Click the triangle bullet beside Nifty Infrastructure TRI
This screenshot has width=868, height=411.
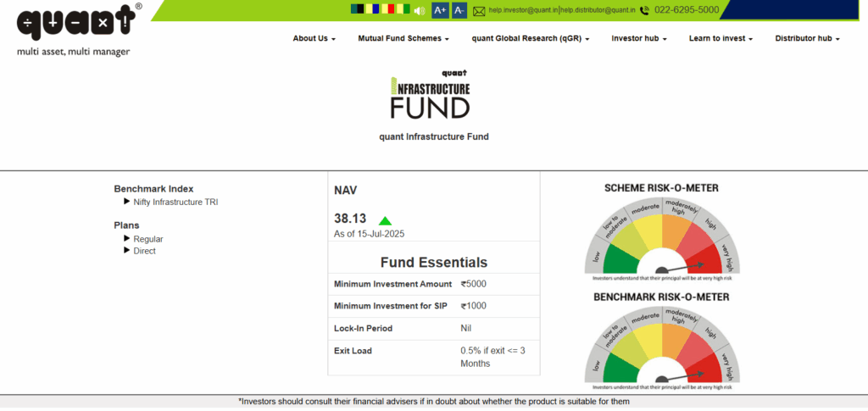[127, 202]
